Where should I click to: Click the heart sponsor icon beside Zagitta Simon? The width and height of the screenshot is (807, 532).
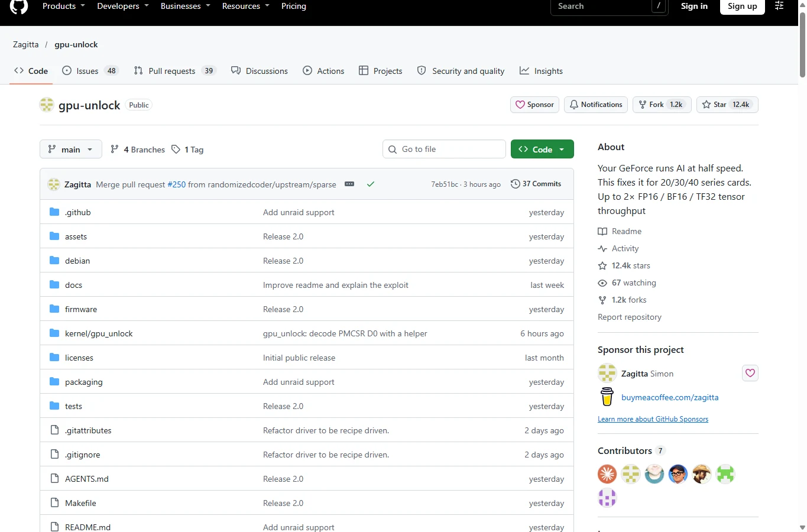(750, 373)
